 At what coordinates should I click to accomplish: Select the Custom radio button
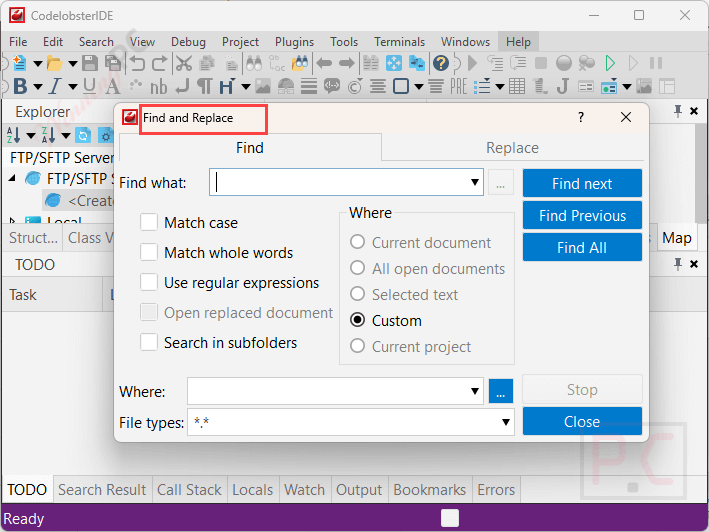click(x=357, y=320)
